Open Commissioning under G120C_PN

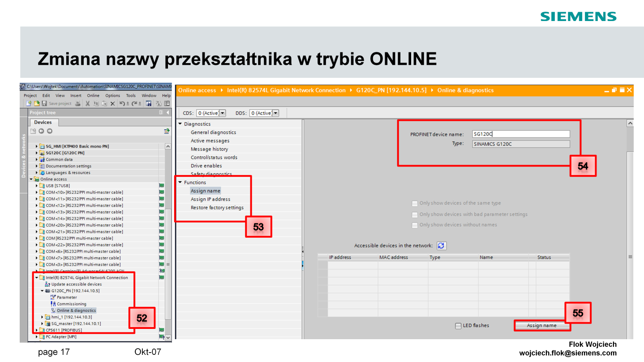click(x=72, y=304)
